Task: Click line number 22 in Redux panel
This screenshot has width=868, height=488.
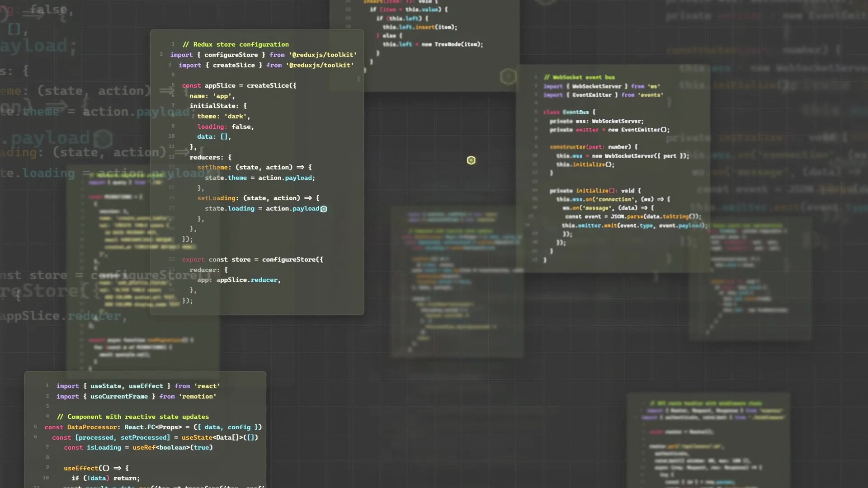Action: pos(171,259)
